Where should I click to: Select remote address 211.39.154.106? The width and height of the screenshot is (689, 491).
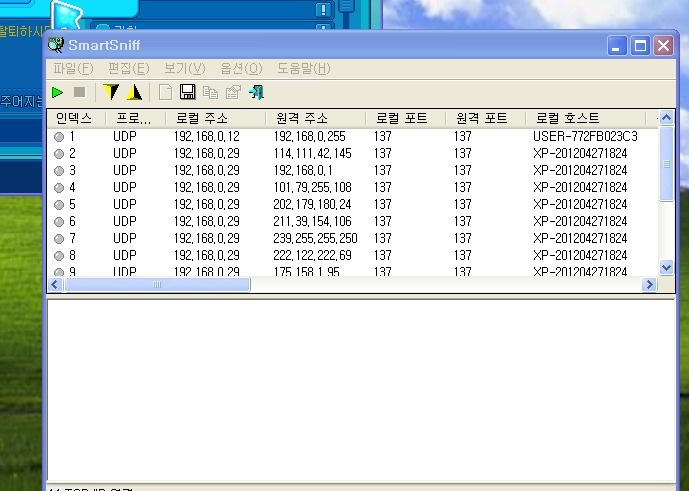(312, 222)
